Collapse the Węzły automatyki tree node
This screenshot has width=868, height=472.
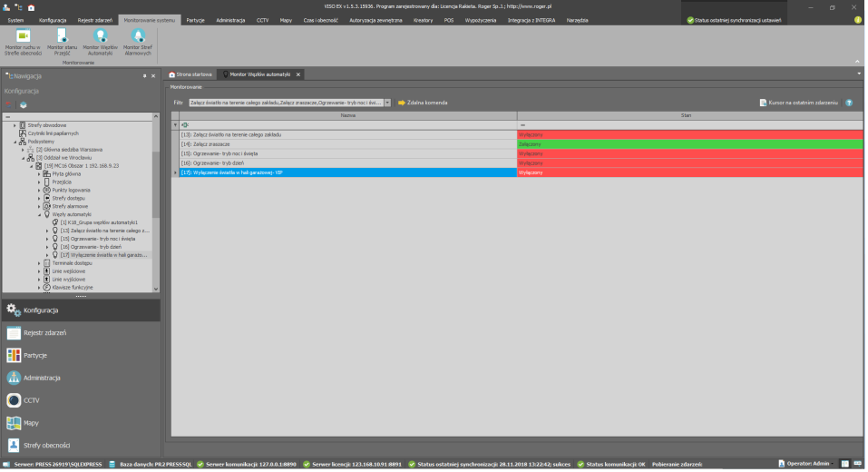tap(40, 214)
